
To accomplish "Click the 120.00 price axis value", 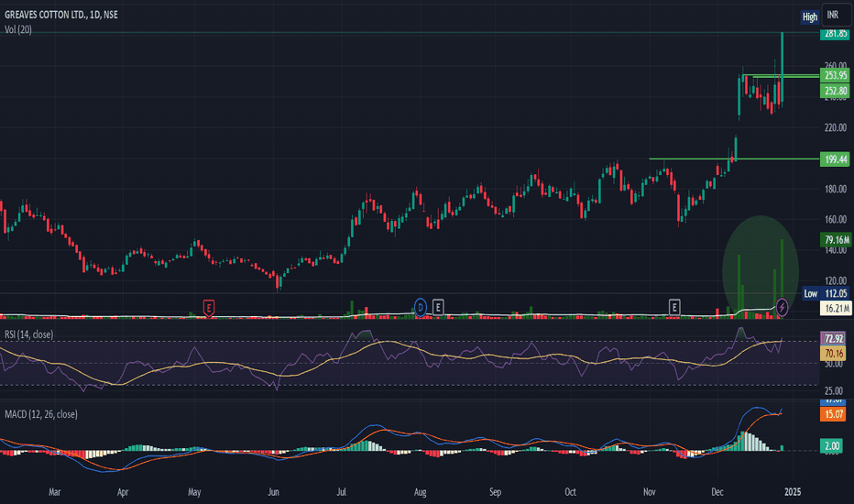I will 836,280.
